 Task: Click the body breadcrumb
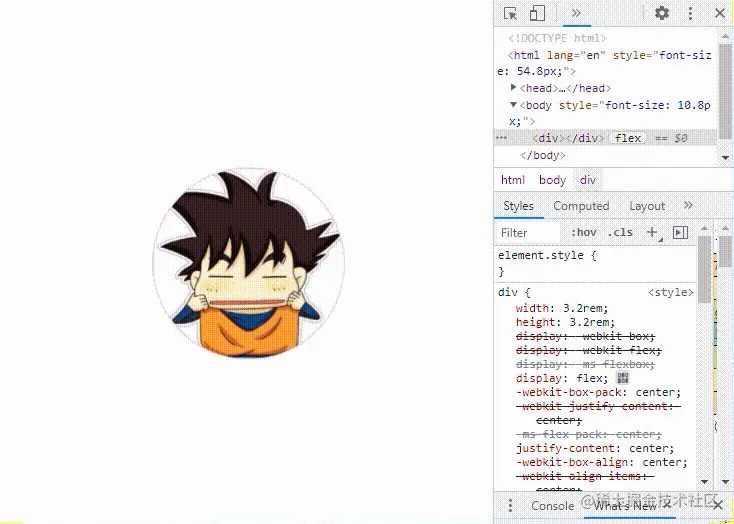pyautogui.click(x=552, y=180)
